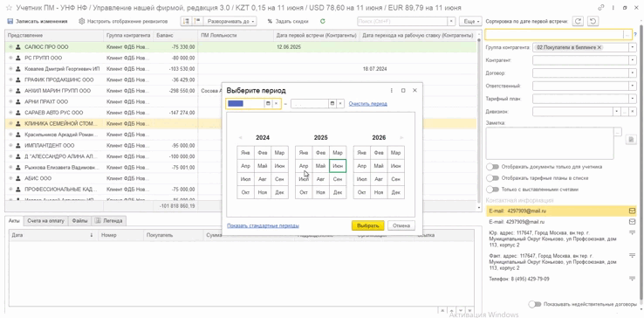Switch to Счета на оплату tab
The width and height of the screenshot is (644, 318).
point(45,220)
